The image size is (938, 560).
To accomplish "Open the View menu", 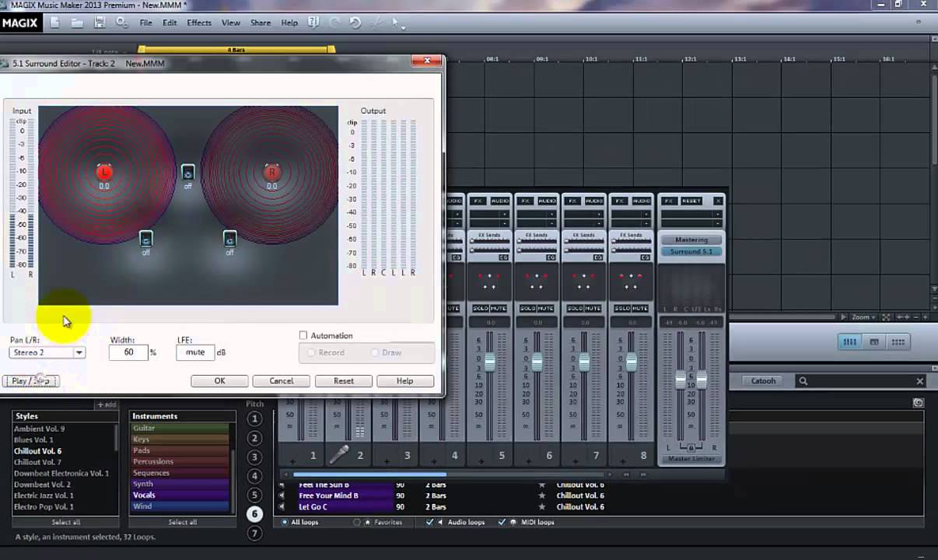I will point(231,23).
